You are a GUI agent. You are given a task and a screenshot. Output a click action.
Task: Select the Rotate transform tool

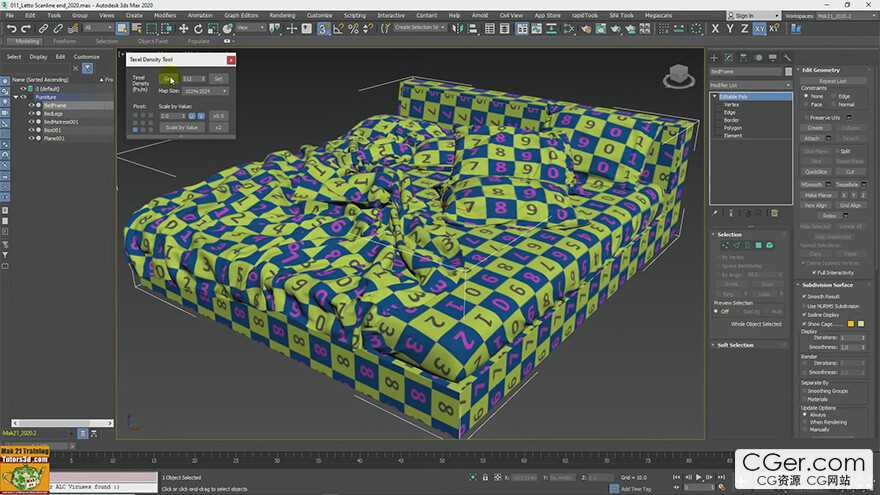point(198,29)
